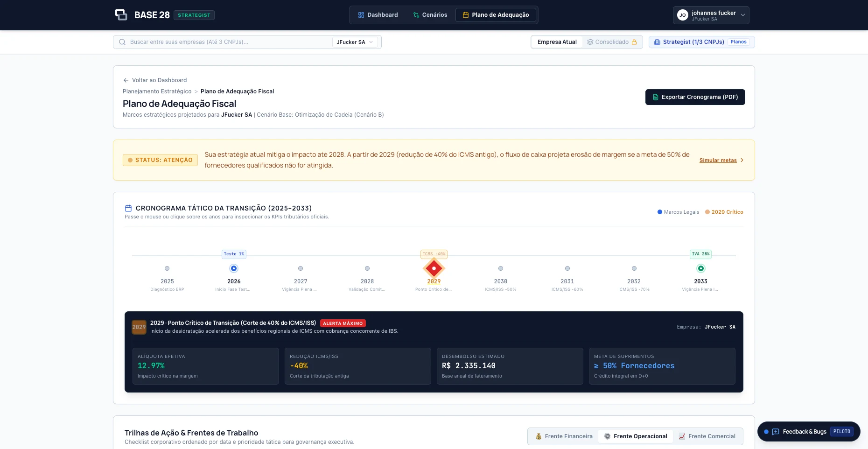Select the 2033 green timeline marker
The width and height of the screenshot is (868, 449).
click(700, 268)
